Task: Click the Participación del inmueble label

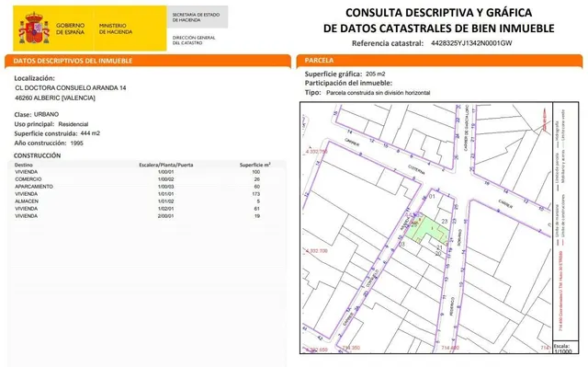Action: (x=348, y=83)
